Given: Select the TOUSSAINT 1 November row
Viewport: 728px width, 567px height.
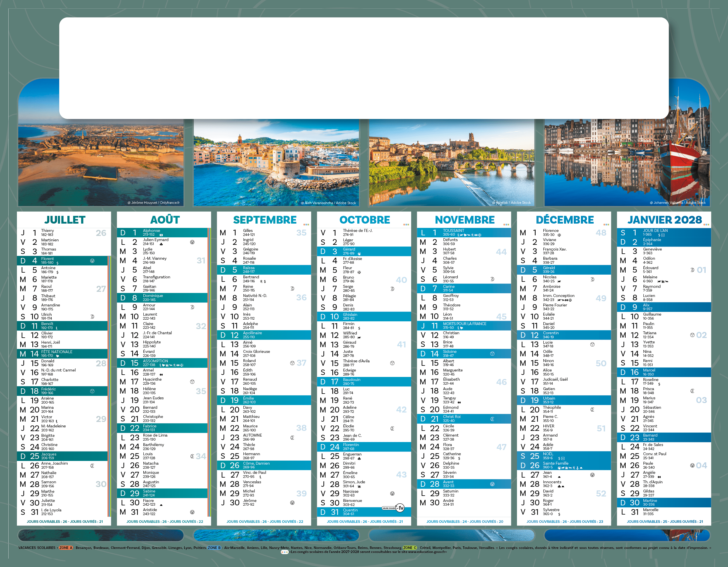Looking at the screenshot, I should click(x=464, y=233).
